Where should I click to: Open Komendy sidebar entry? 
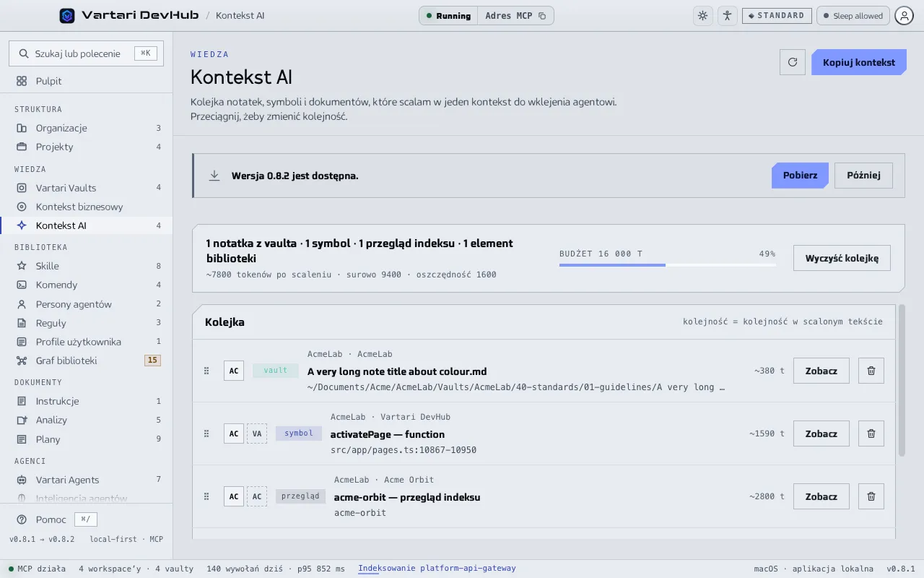tap(87, 285)
